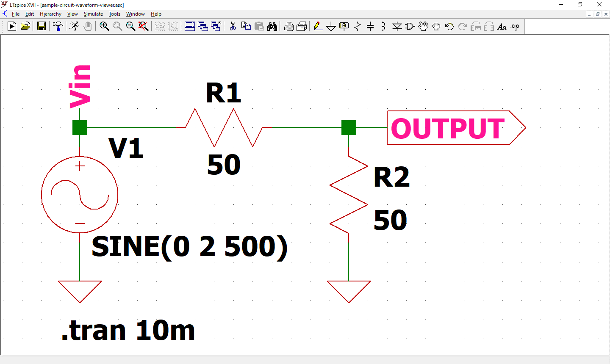This screenshot has width=610, height=364.
Task: Undo the last schematic edit
Action: (449, 26)
